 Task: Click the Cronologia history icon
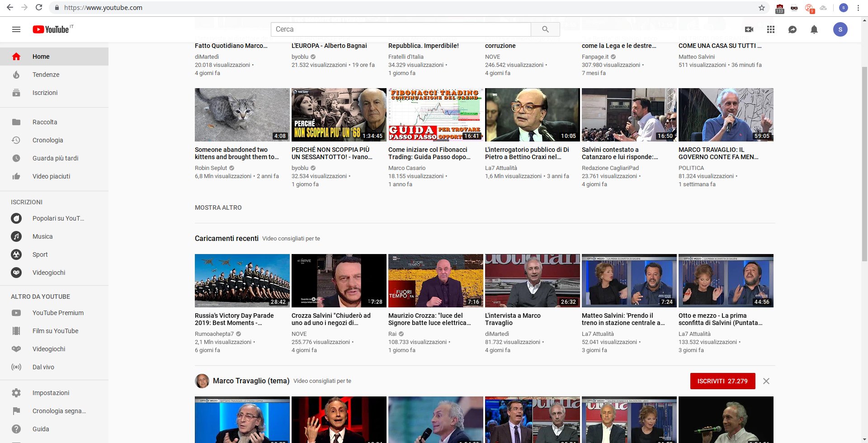pos(16,140)
